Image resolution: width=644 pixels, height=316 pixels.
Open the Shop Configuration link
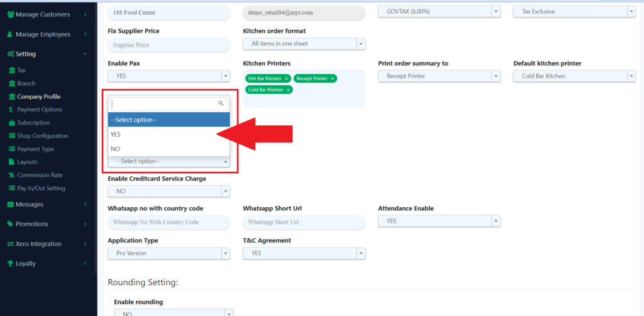(42, 136)
